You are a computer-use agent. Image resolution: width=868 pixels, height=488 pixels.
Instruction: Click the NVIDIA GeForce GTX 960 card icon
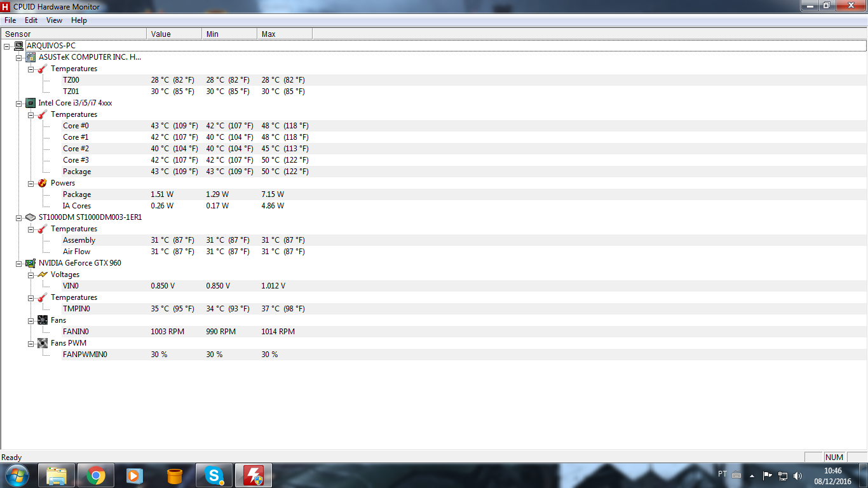(x=31, y=263)
